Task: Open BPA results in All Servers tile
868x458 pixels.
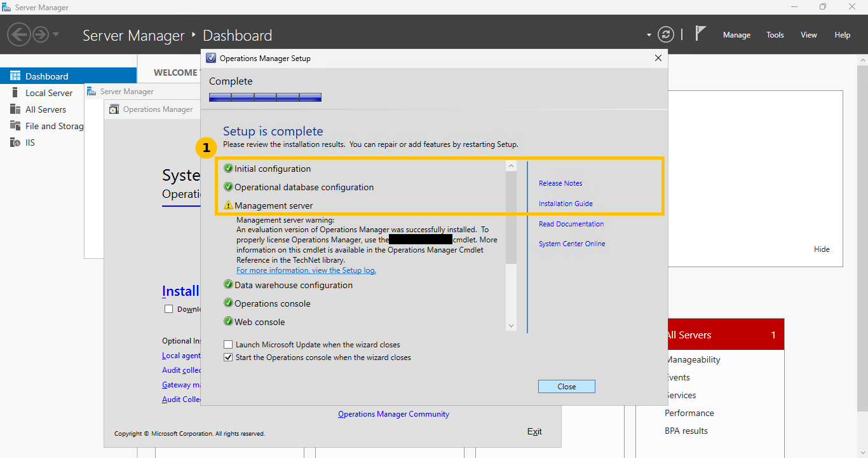Action: coord(686,431)
